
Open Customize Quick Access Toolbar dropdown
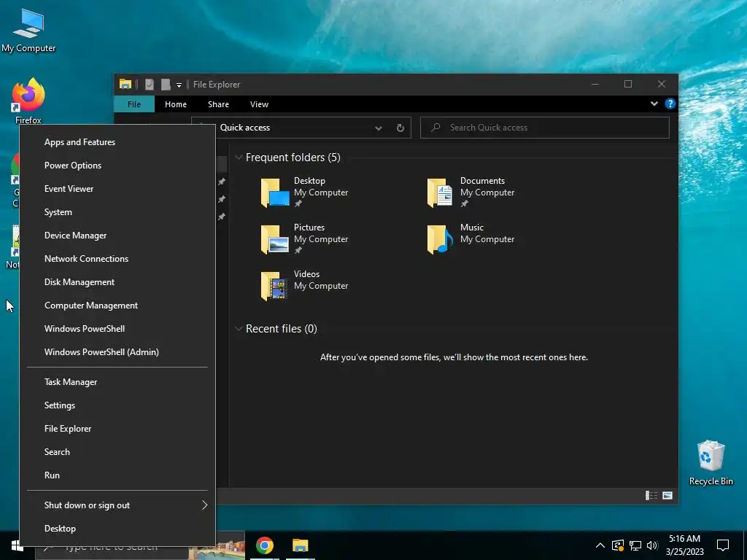click(179, 85)
